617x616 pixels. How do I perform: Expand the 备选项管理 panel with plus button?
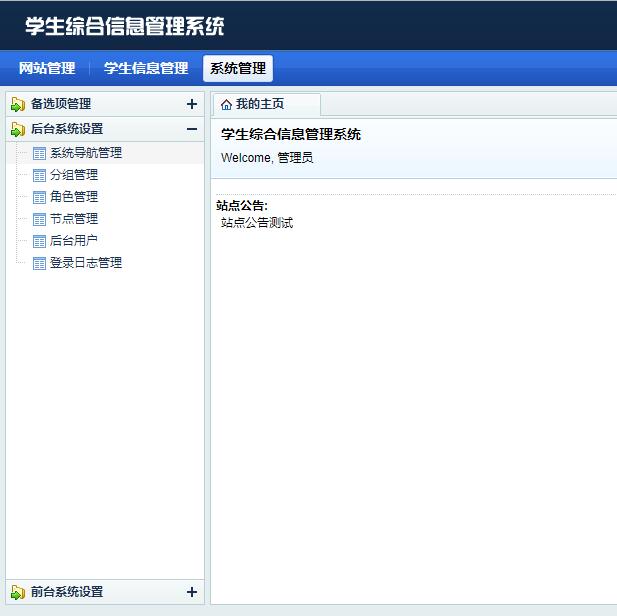click(192, 104)
